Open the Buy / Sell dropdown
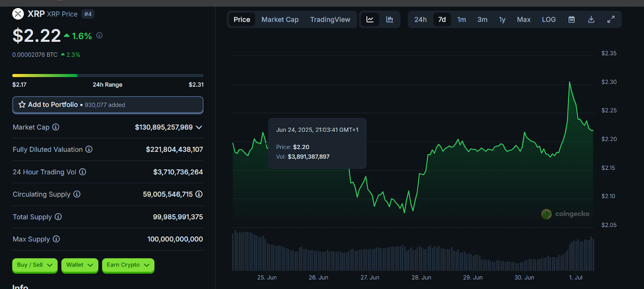 coord(35,265)
